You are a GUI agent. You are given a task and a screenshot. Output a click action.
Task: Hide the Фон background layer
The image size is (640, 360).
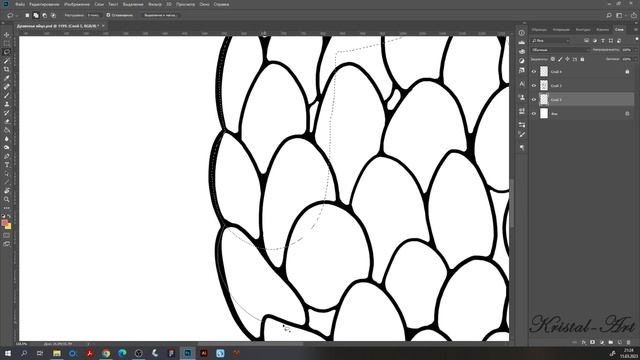click(533, 113)
